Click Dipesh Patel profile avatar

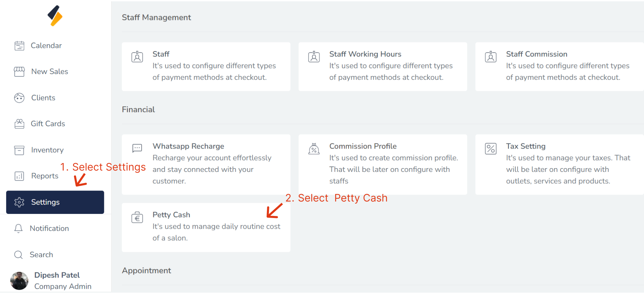coord(19,281)
